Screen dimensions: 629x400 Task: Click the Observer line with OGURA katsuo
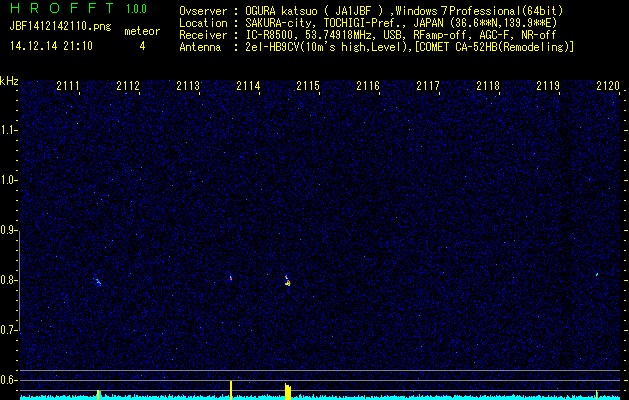[371, 11]
